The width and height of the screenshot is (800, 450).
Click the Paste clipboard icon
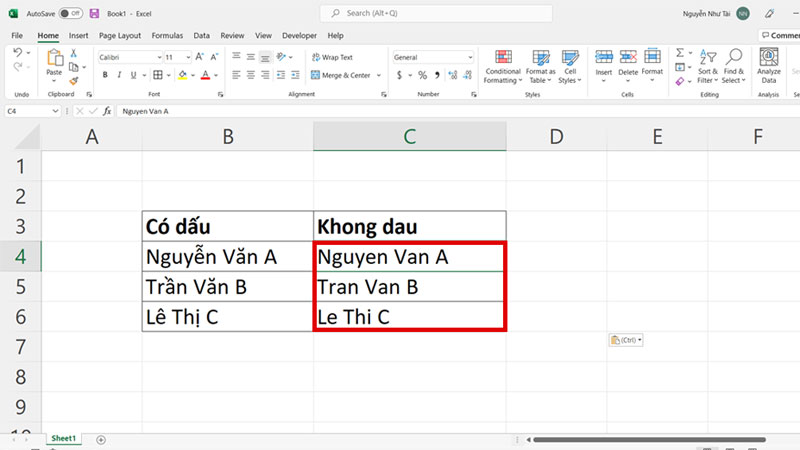tap(54, 58)
